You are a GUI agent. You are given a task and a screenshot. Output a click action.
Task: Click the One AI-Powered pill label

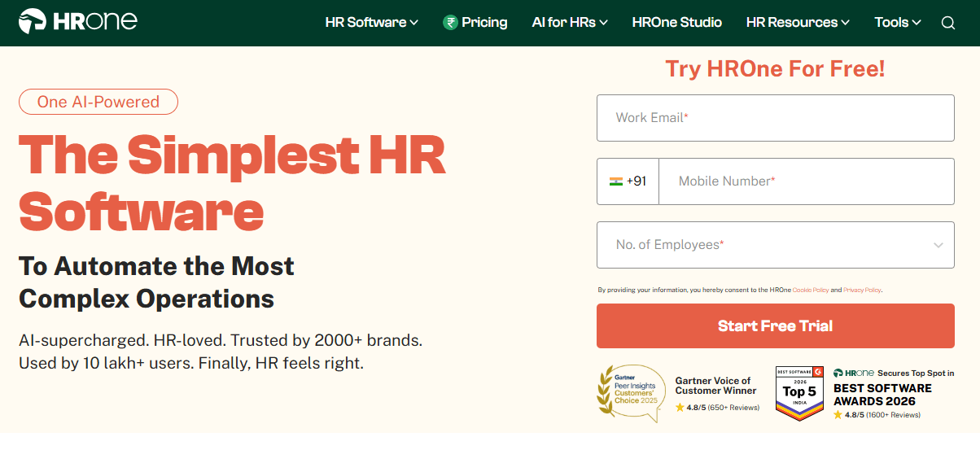[x=98, y=102]
